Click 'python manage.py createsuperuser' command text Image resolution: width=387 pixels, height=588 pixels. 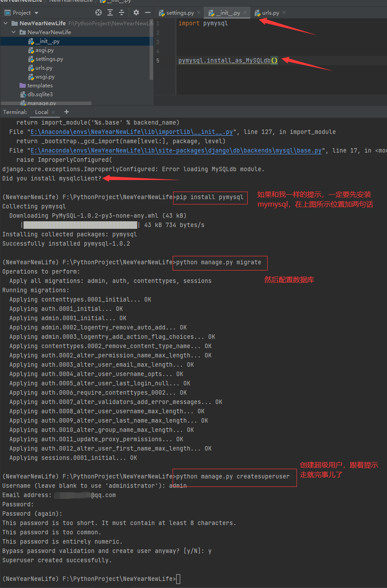(233, 476)
